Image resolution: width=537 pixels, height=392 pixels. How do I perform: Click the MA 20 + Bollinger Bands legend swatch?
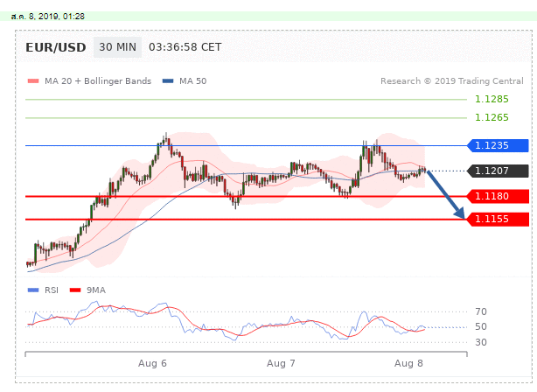coord(33,81)
